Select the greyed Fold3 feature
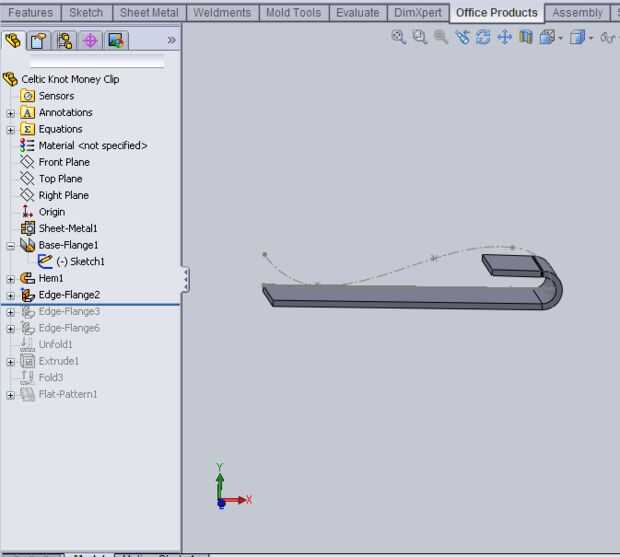Viewport: 620px width, 557px height. (x=51, y=378)
